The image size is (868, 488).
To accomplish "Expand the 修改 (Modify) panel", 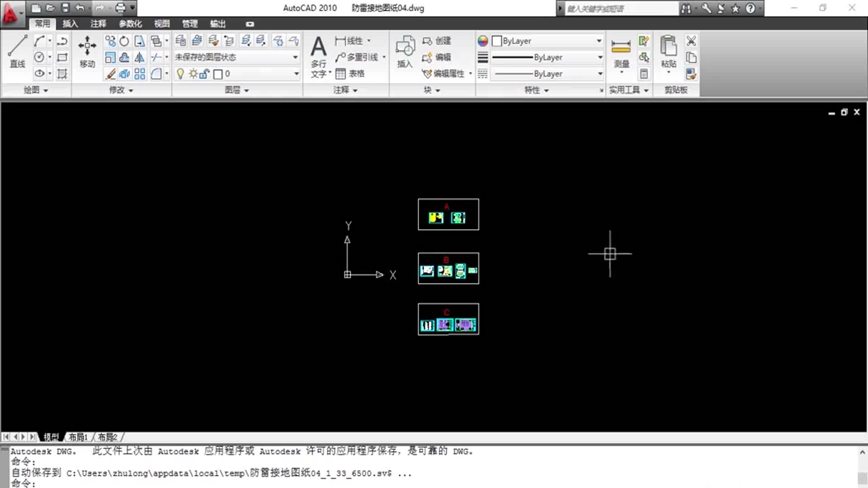I will pyautogui.click(x=121, y=90).
